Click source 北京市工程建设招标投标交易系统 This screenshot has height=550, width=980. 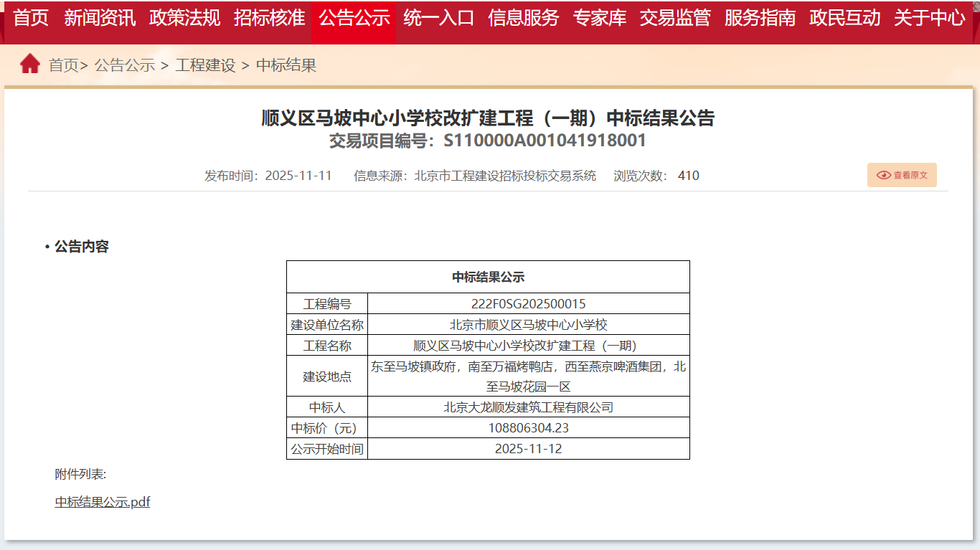coord(505,176)
